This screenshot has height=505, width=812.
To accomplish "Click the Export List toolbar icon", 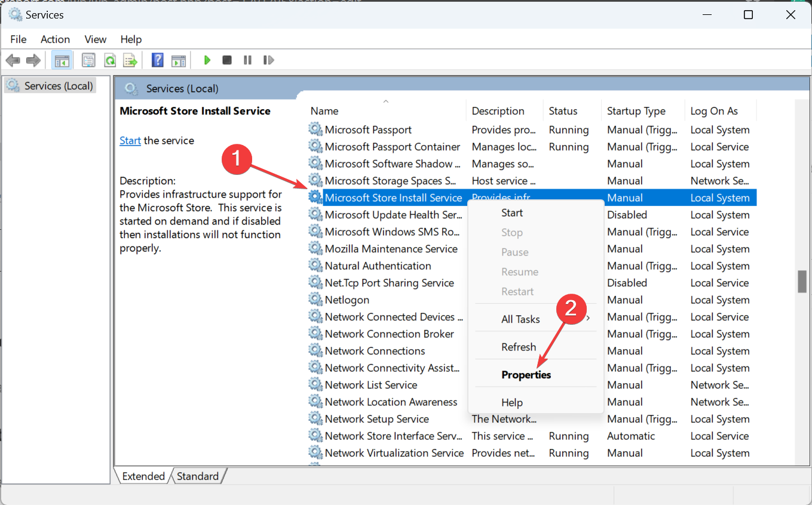I will (x=130, y=60).
